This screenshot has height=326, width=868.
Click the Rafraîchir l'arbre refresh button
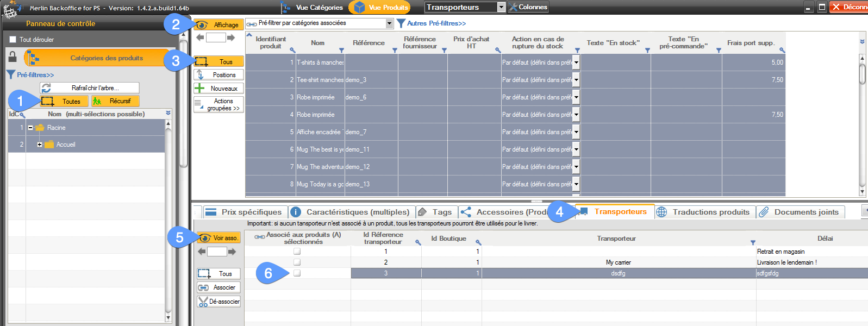[x=90, y=88]
